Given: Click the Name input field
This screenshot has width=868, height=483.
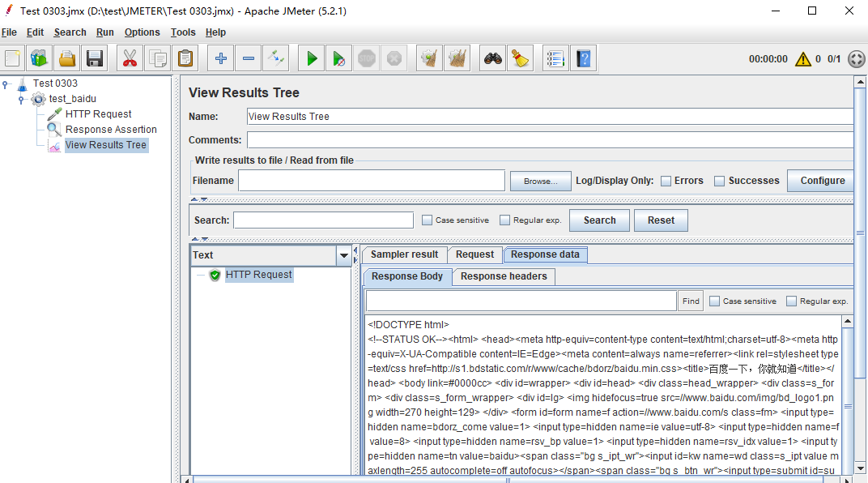Looking at the screenshot, I should (551, 117).
